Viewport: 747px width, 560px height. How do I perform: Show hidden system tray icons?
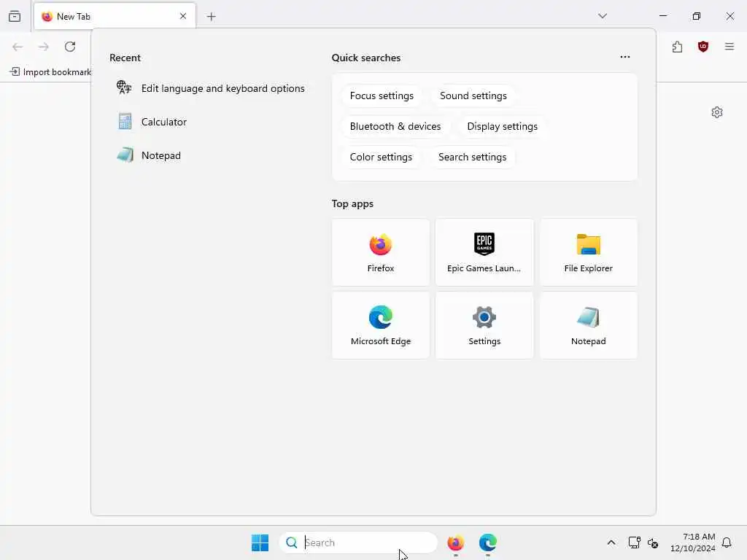pos(611,542)
